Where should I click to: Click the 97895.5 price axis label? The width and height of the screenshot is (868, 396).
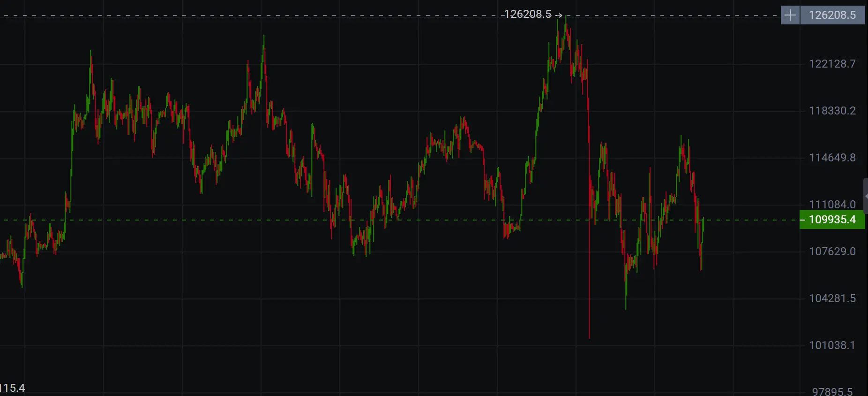click(x=832, y=391)
